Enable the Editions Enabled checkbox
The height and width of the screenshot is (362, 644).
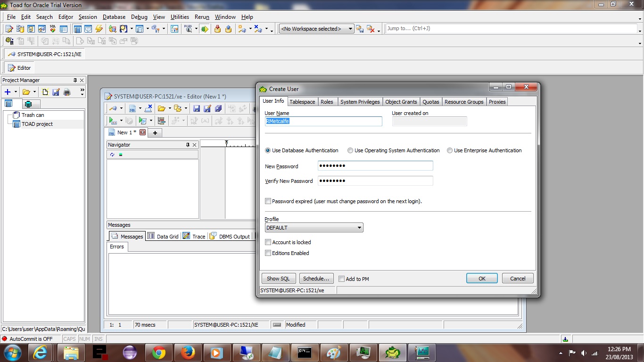pos(268,253)
